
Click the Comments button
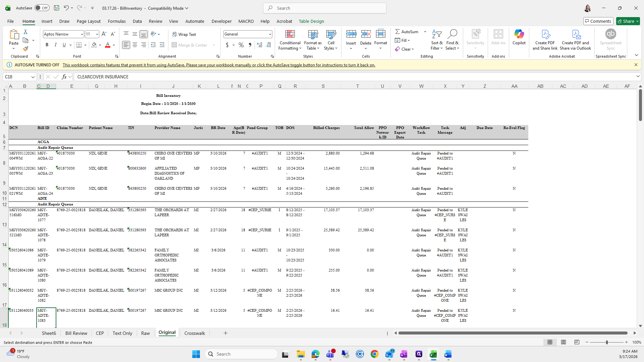click(598, 21)
